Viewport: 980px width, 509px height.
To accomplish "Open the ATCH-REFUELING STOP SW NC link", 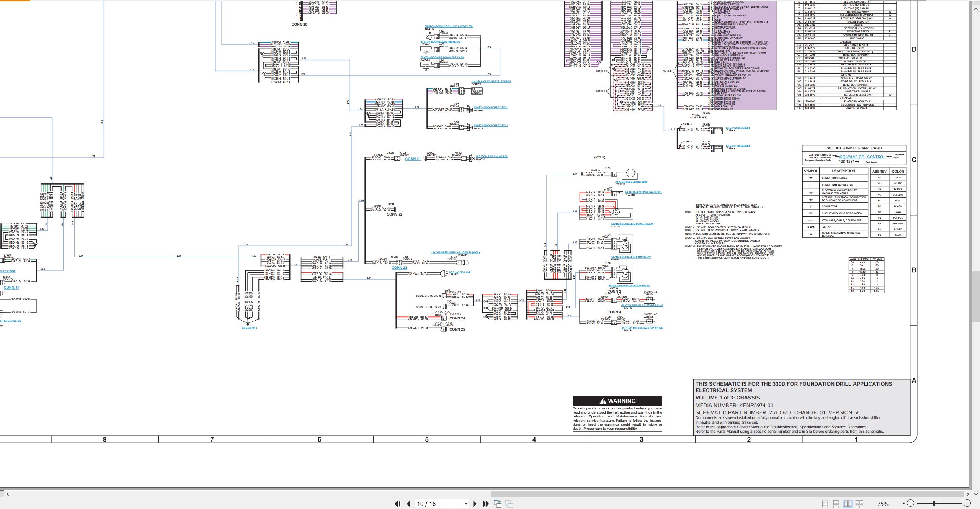I will tap(642, 328).
